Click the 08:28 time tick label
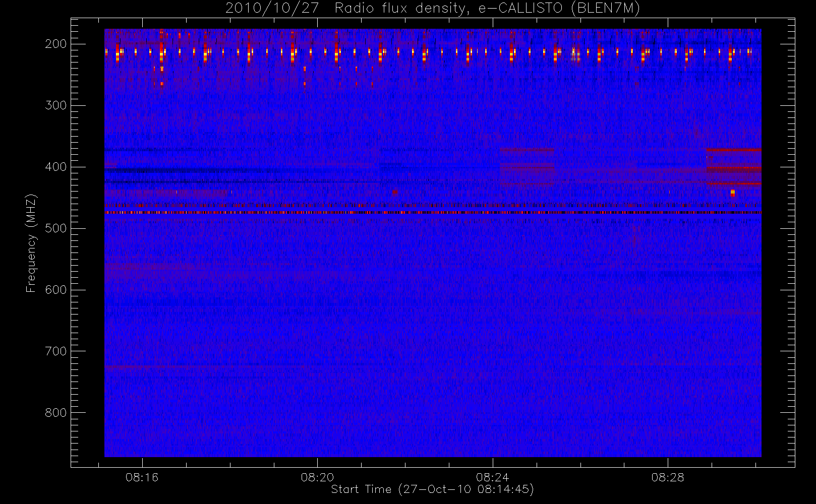The image size is (816, 504). [668, 477]
